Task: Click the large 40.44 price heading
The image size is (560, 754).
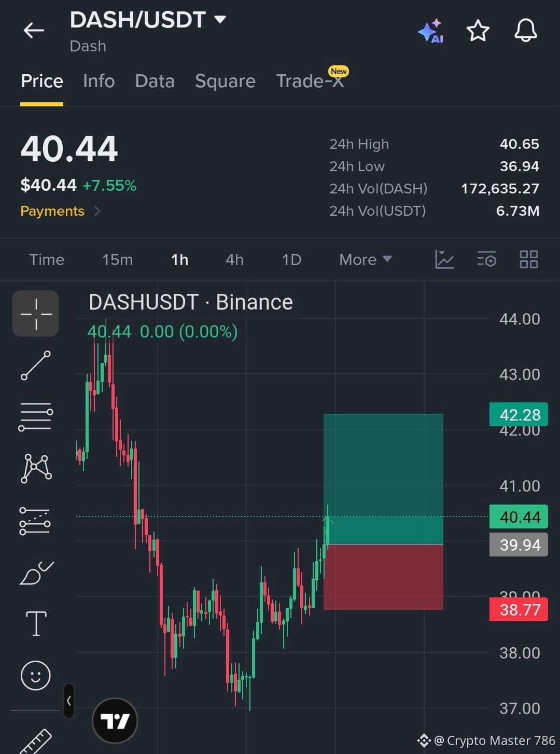Action: 69,149
